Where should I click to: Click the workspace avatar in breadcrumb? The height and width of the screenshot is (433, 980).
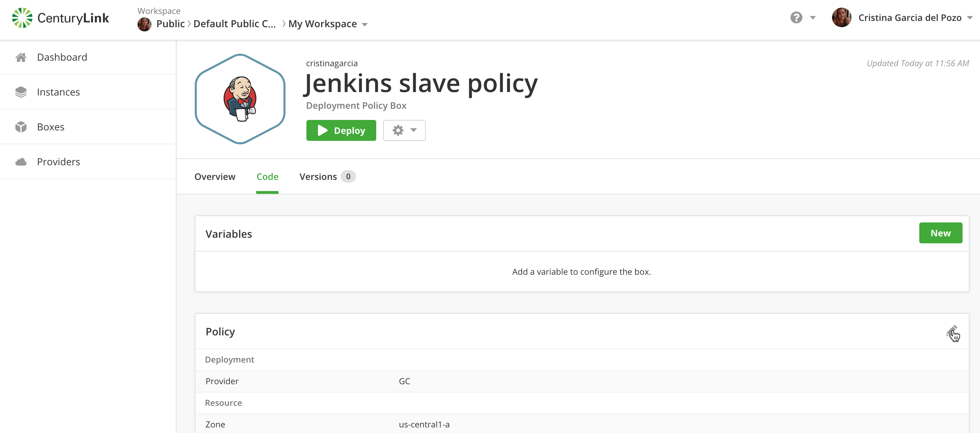tap(144, 24)
